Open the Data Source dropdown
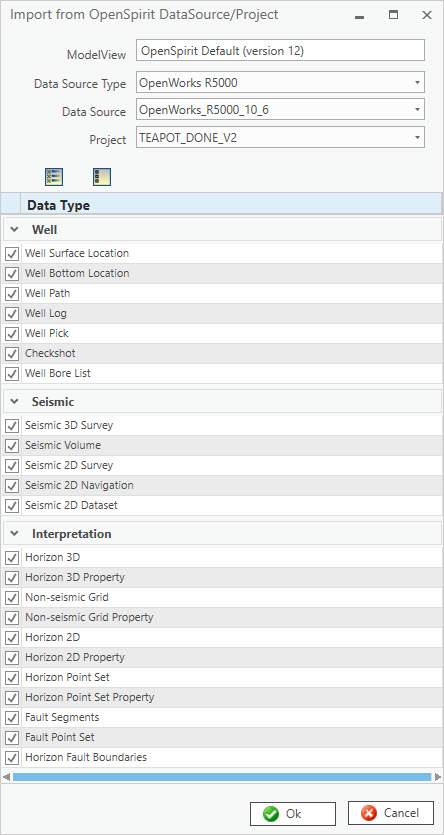444x835 pixels. 281,110
